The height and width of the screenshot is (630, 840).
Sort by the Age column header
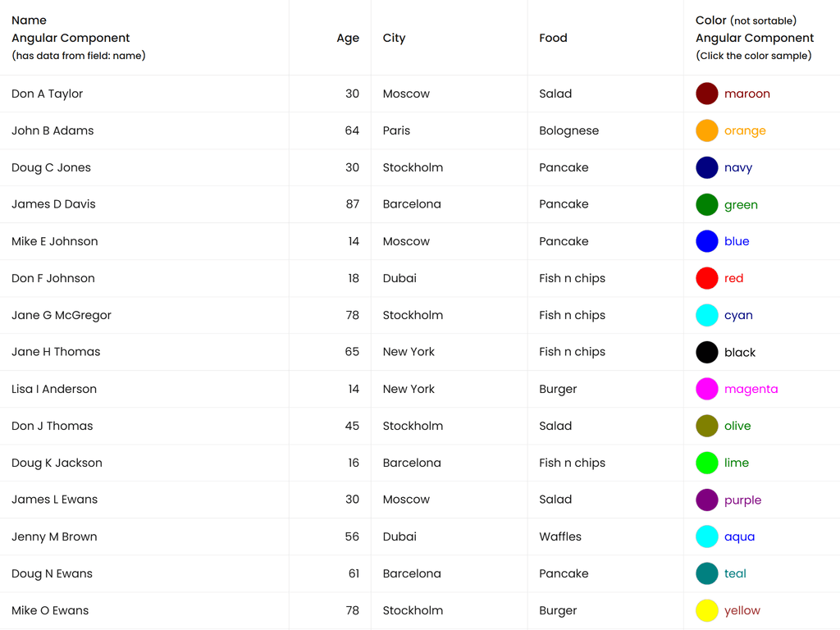348,38
